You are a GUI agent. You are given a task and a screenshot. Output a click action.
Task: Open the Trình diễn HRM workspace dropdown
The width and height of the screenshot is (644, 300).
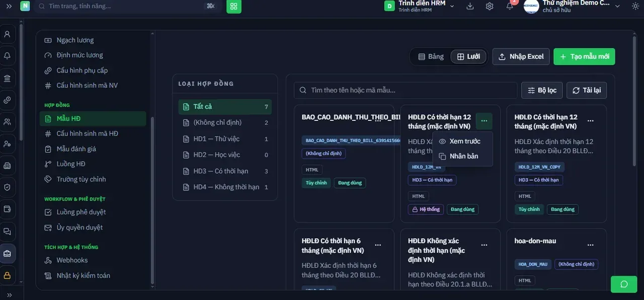coord(420,6)
